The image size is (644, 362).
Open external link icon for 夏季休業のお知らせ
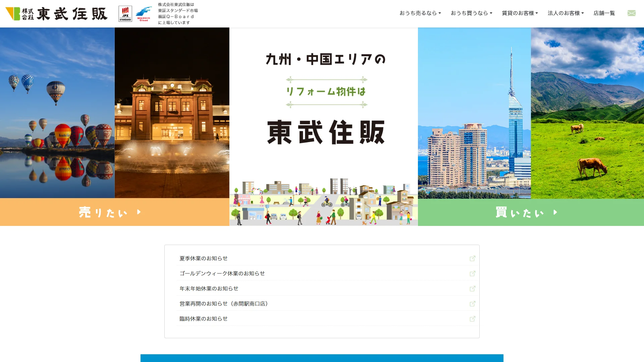(x=472, y=258)
